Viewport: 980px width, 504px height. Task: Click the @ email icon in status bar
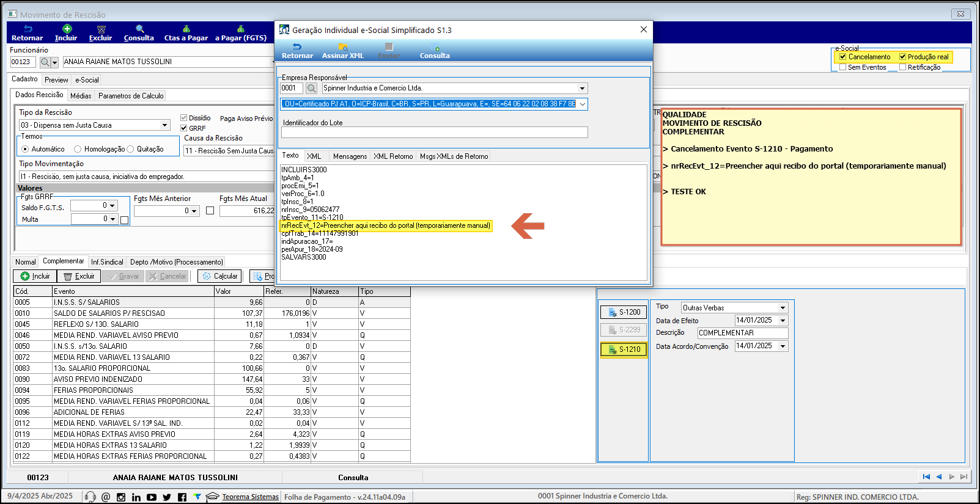coord(106,497)
